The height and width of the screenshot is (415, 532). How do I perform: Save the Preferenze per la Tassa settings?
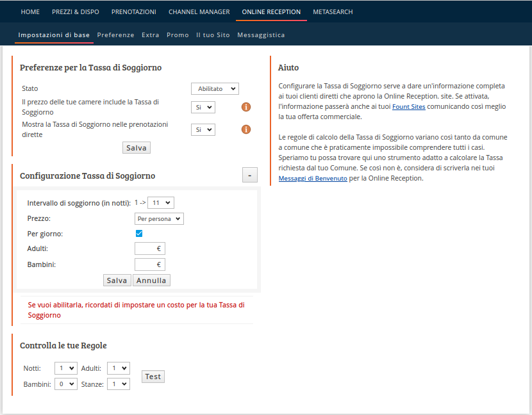[x=137, y=148]
